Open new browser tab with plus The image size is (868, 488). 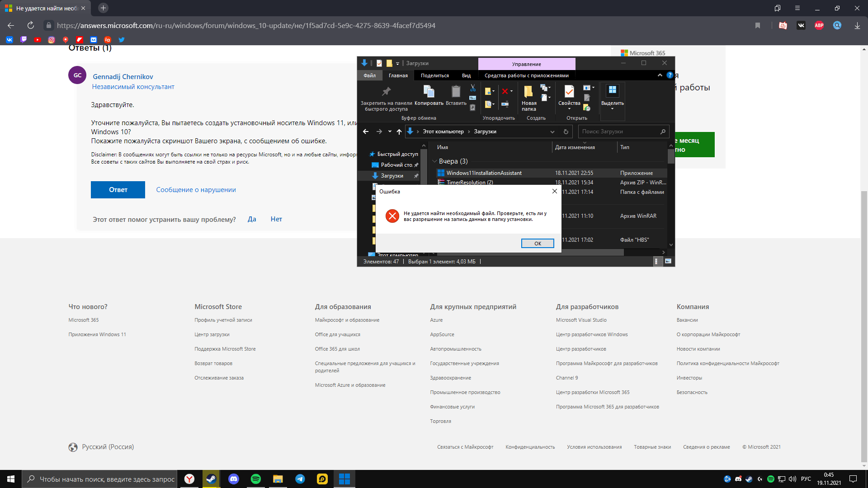point(103,8)
